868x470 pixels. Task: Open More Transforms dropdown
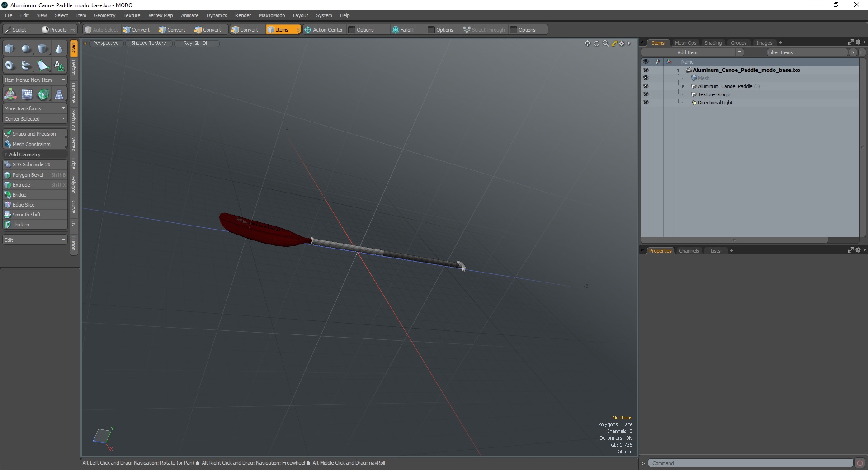click(x=35, y=108)
